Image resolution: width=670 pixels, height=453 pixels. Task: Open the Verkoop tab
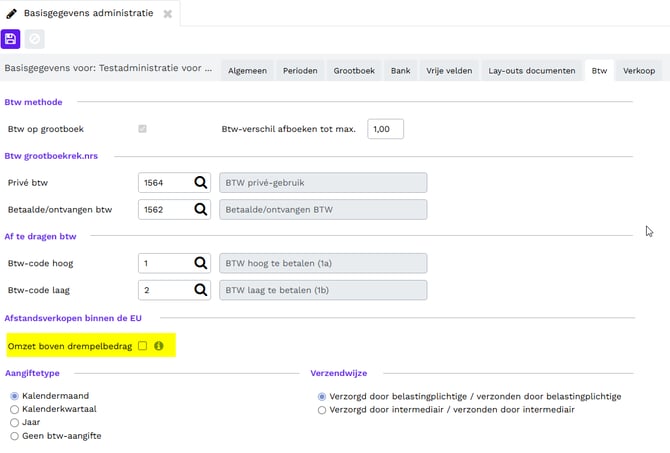639,71
